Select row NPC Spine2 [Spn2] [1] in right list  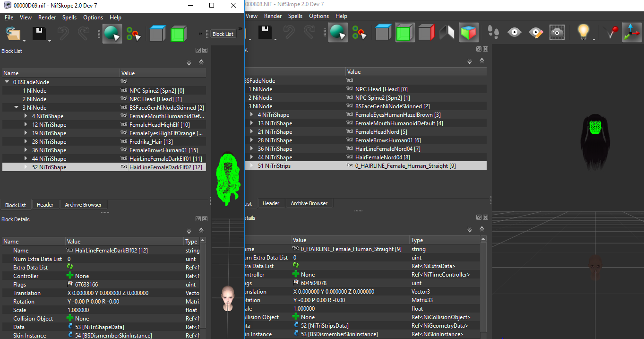(x=365, y=98)
